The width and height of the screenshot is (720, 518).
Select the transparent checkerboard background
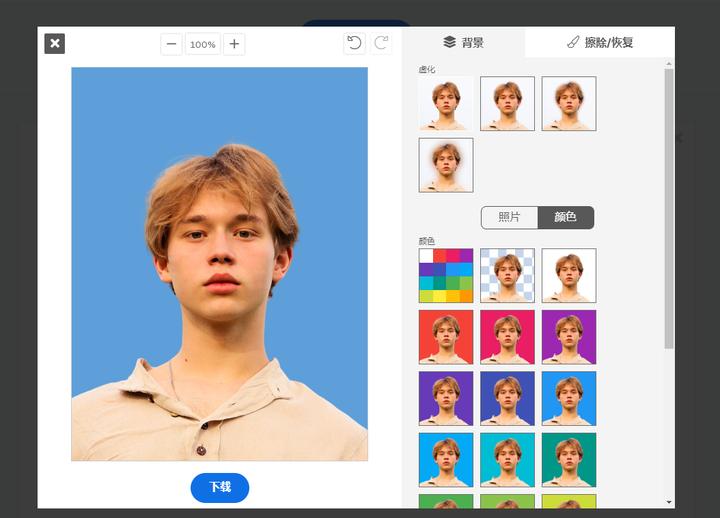pos(507,276)
